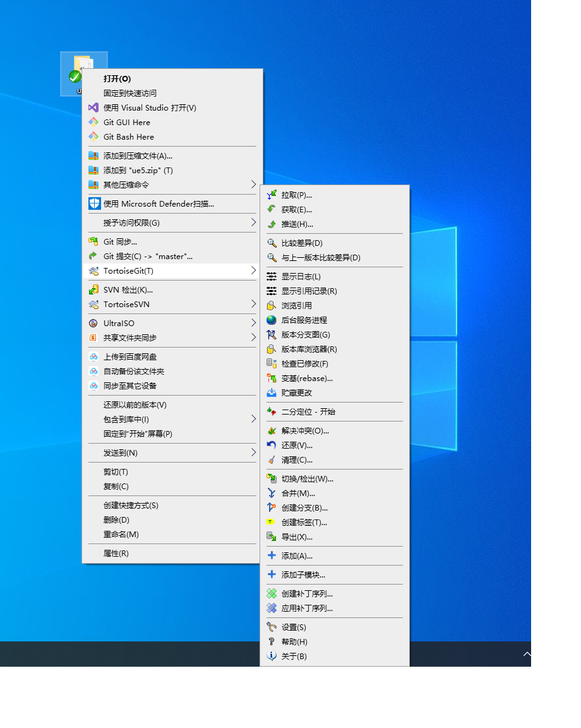
Task: Expand the 共享文件夹同步 submenu arrow
Action: pyautogui.click(x=253, y=337)
